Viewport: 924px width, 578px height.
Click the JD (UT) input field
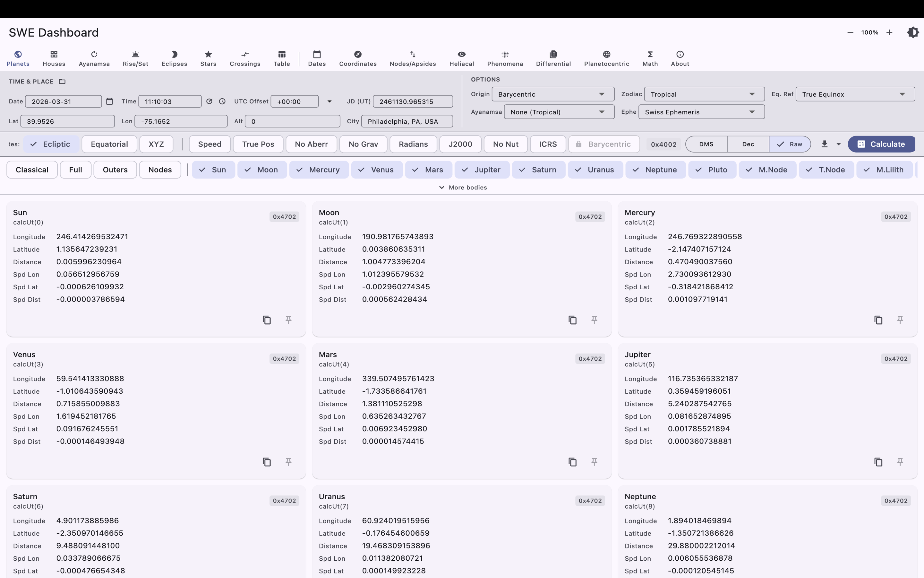click(x=413, y=101)
